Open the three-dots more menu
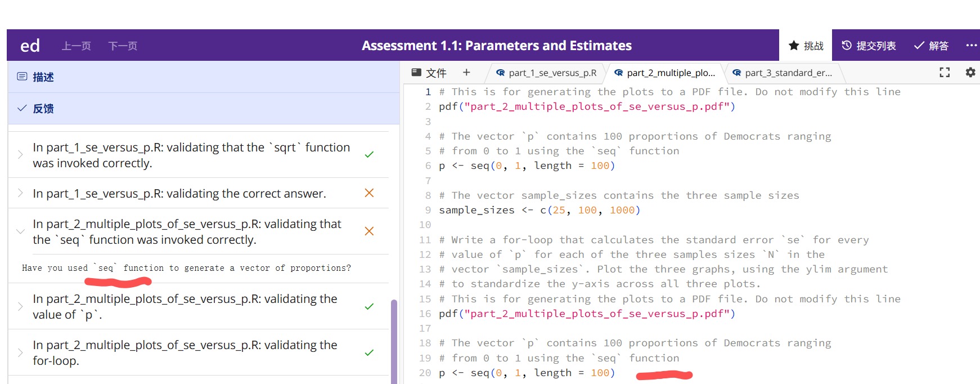The width and height of the screenshot is (980, 384). 972,46
